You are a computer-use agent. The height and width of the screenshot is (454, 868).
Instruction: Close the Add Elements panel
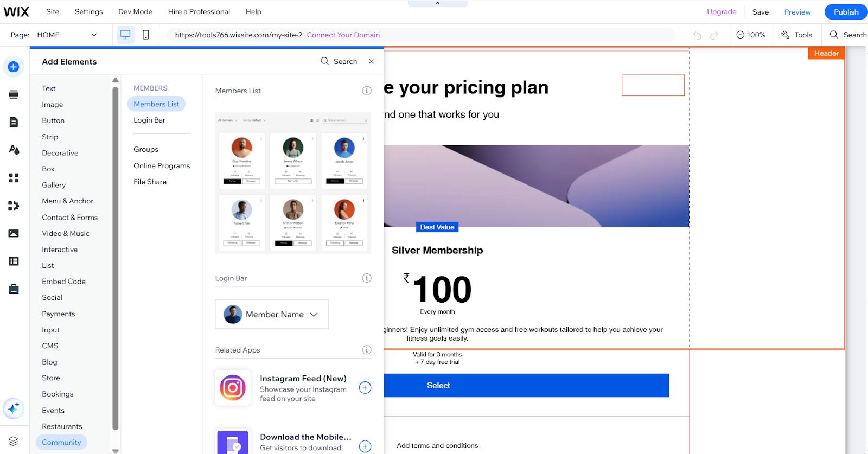[371, 61]
